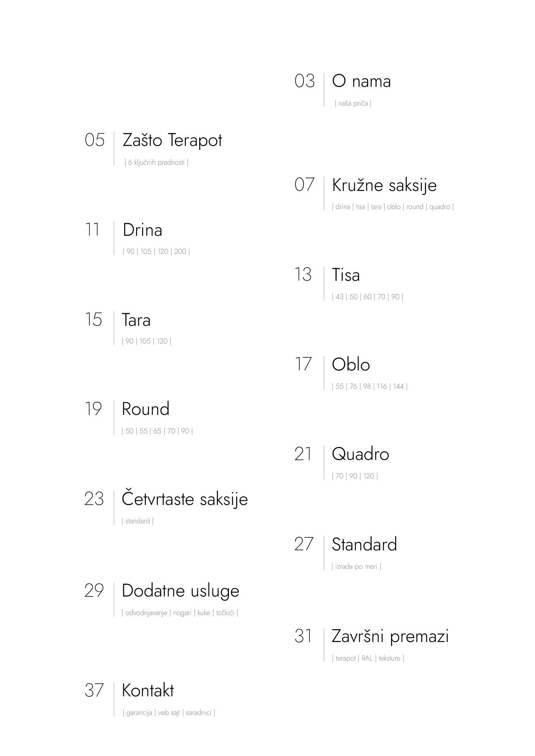The width and height of the screenshot is (535, 756).
Task: Open Kružne saksije chapter
Action: click(384, 185)
